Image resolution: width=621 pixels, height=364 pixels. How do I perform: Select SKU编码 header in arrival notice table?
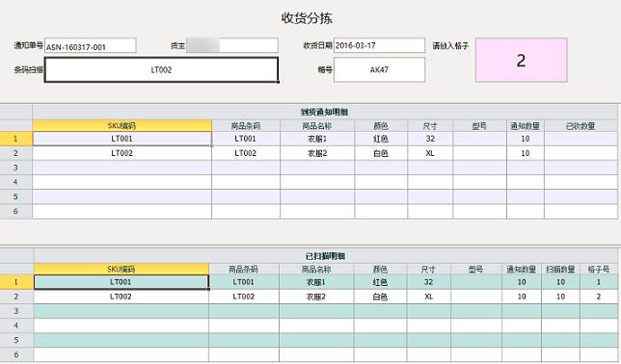[121, 126]
